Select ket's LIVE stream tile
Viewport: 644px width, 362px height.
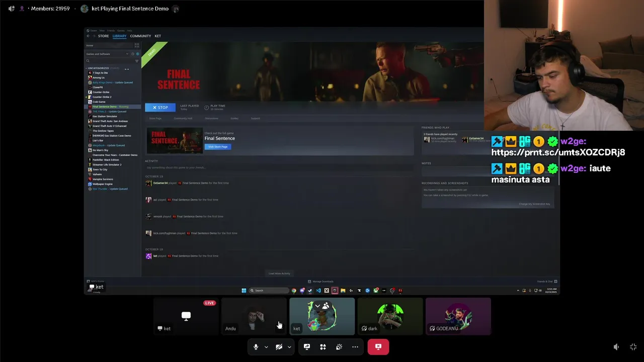[186, 316]
